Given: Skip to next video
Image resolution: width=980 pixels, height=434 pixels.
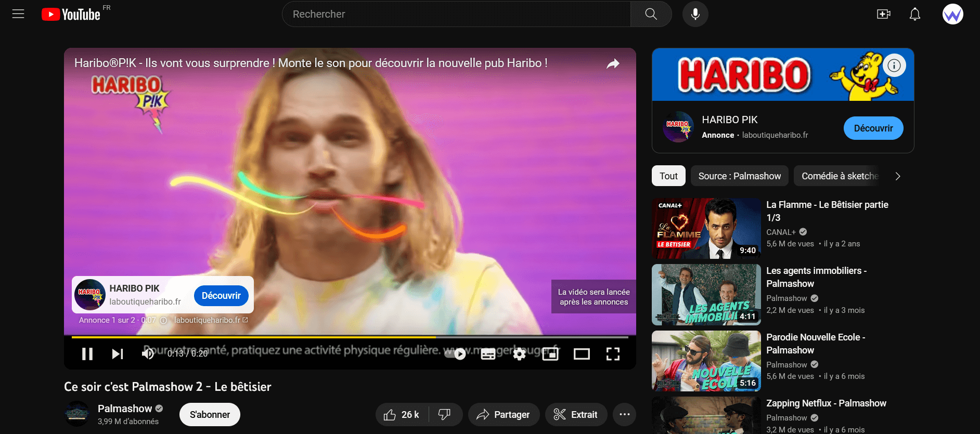Looking at the screenshot, I should pyautogui.click(x=118, y=354).
